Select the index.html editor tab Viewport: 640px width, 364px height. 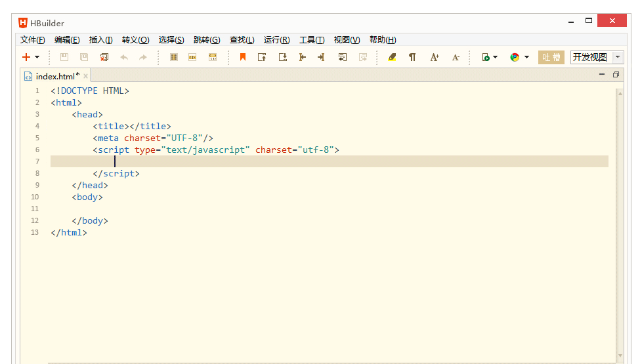pos(55,76)
